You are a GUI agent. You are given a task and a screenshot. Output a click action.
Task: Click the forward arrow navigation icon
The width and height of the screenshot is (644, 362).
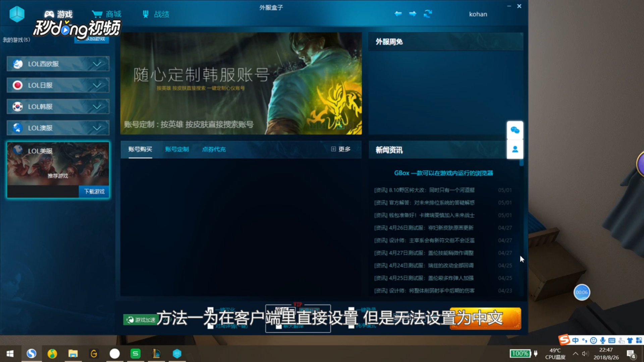[x=413, y=14]
